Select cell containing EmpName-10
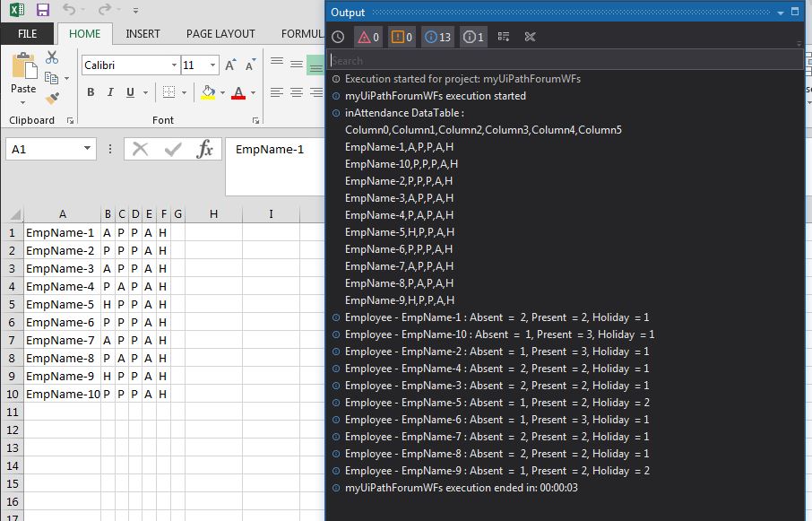This screenshot has height=521, width=812. [62, 395]
